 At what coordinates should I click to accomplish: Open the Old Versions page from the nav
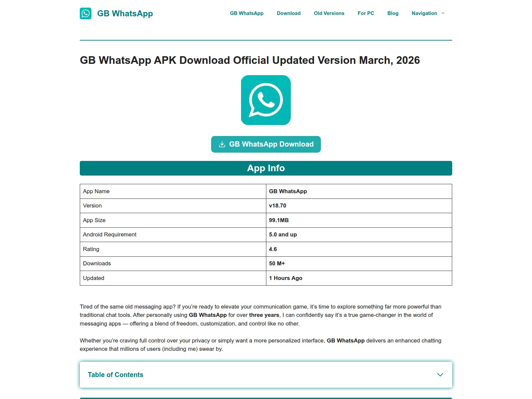coord(329,13)
